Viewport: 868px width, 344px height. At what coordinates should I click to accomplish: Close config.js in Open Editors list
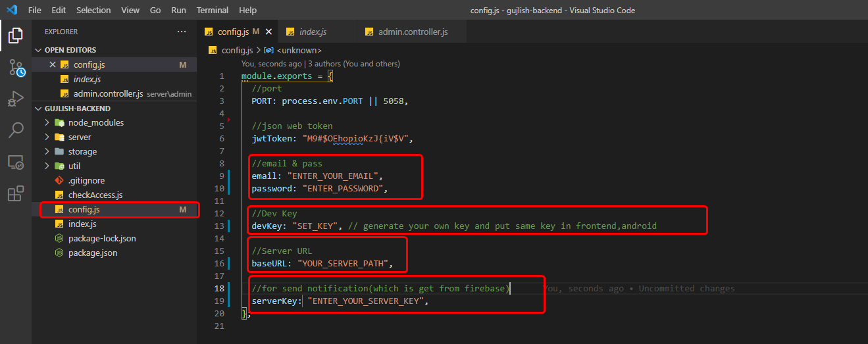tap(53, 64)
